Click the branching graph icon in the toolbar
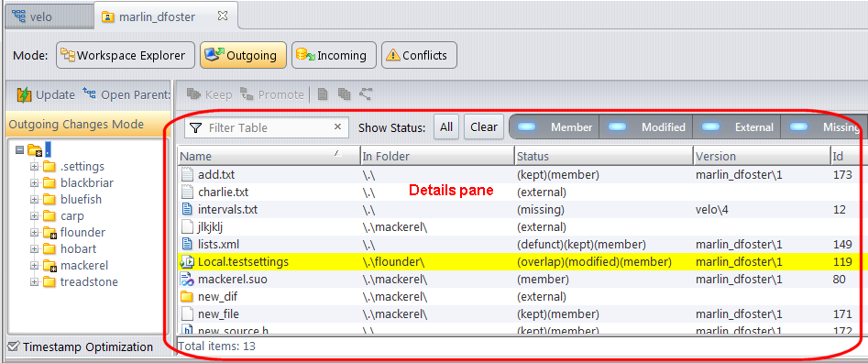 pos(365,94)
